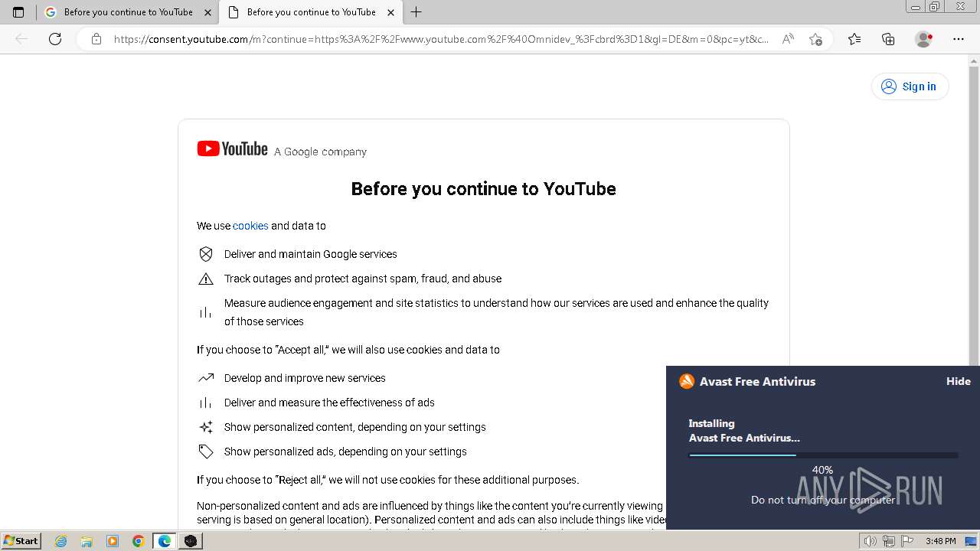The width and height of the screenshot is (980, 551).
Task: Add this page to favorites
Action: tap(815, 39)
